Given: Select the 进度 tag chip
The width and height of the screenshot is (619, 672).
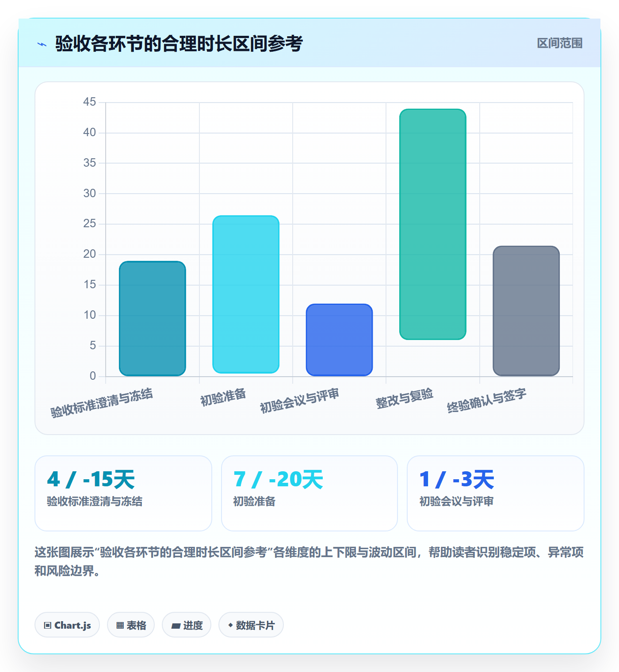Looking at the screenshot, I should 187,625.
